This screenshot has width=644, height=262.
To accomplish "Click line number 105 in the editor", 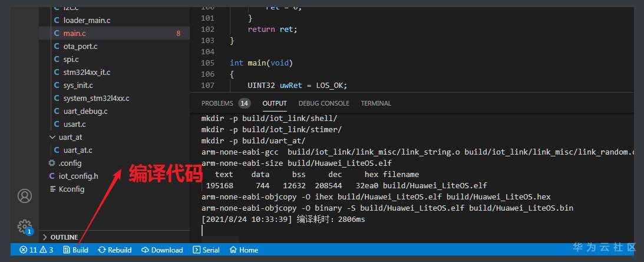I will pos(207,63).
